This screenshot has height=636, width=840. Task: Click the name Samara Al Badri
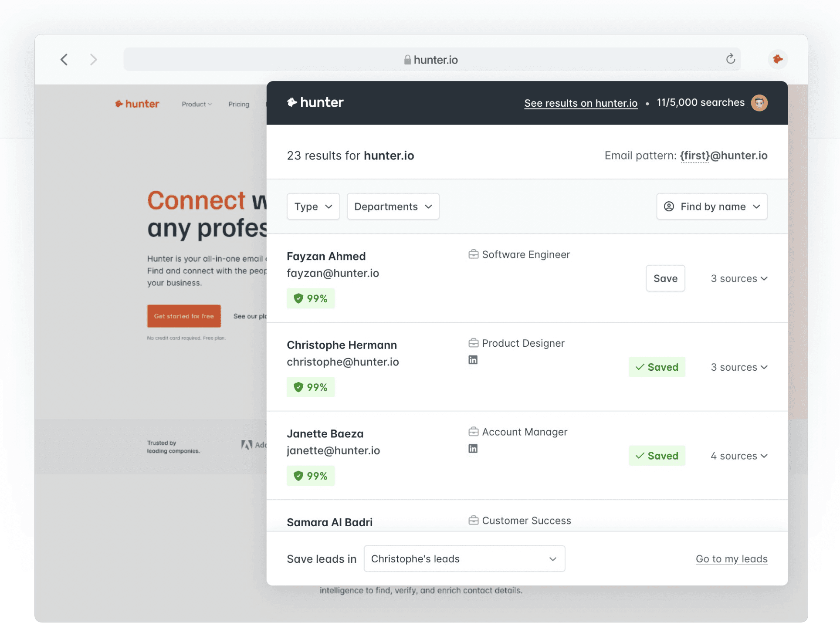point(330,522)
